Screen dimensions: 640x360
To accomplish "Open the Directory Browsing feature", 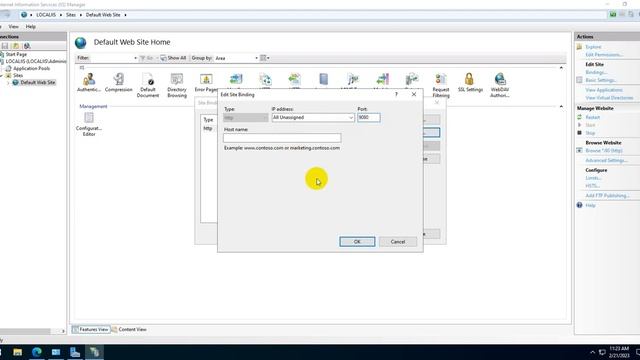I will tap(177, 85).
